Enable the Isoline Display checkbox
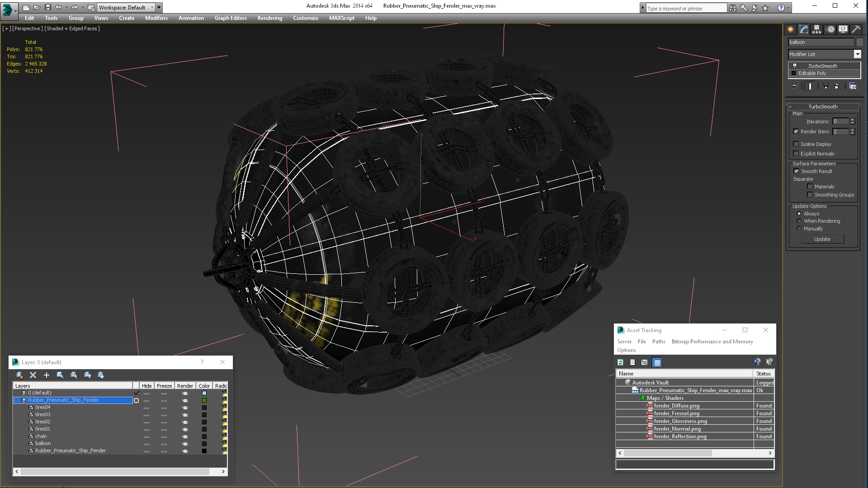 click(x=796, y=144)
